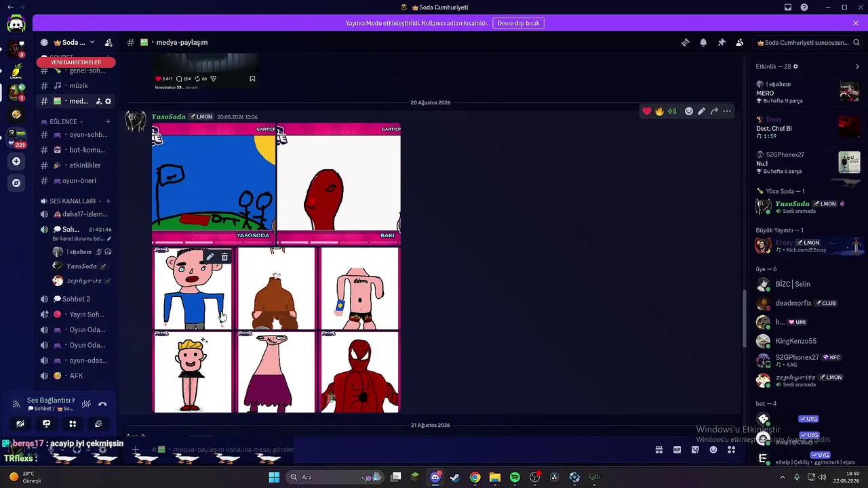Edit message using the pencil icon
This screenshot has width=868, height=488.
(701, 111)
